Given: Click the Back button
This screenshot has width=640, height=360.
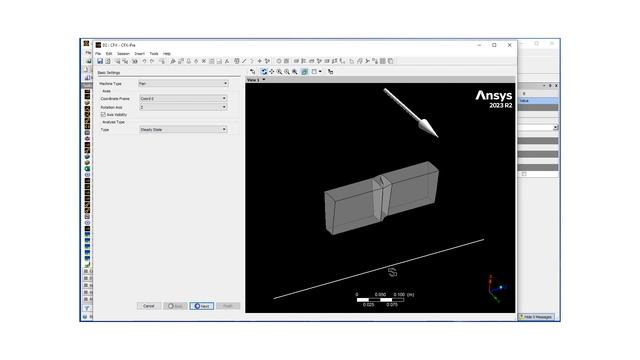Looking at the screenshot, I should click(176, 306).
